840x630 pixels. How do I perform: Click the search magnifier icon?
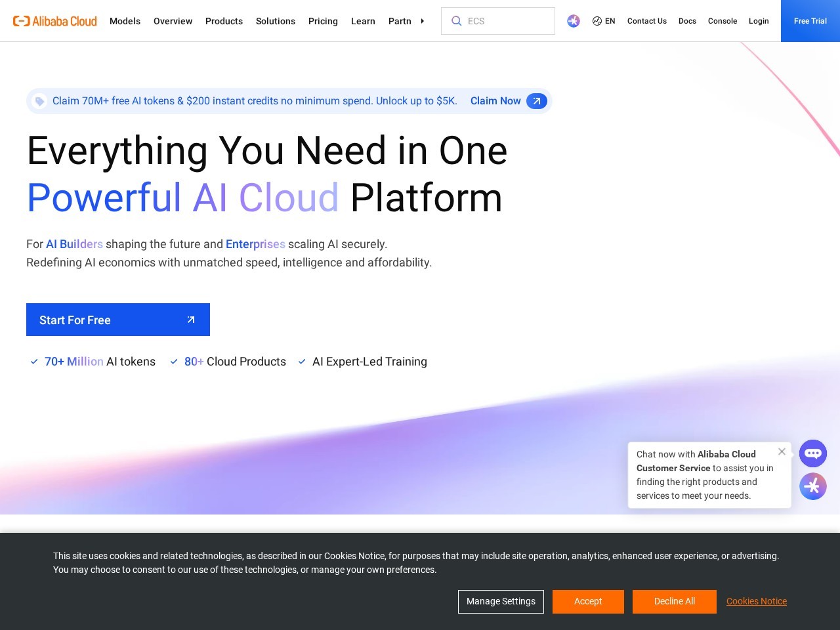click(x=456, y=21)
